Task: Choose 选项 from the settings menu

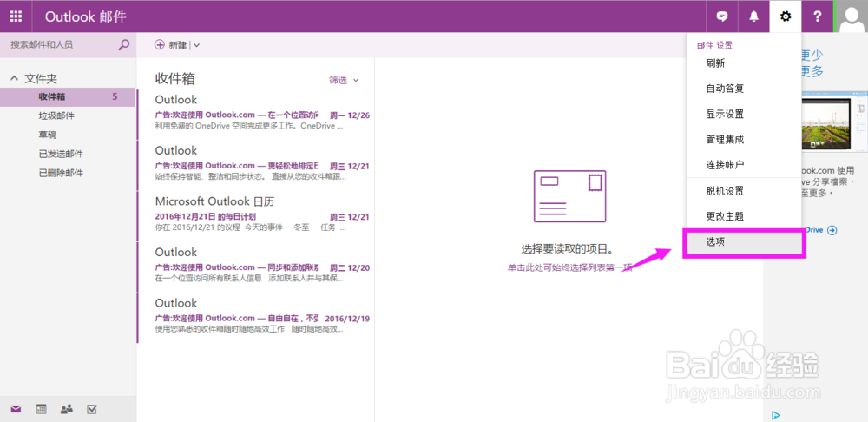Action: coord(744,242)
